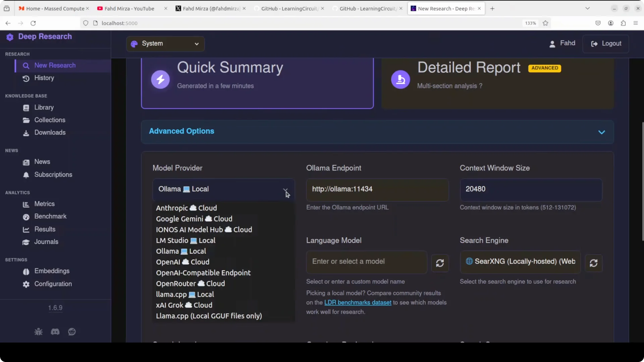Click the Journals graduation cap icon

(26, 242)
